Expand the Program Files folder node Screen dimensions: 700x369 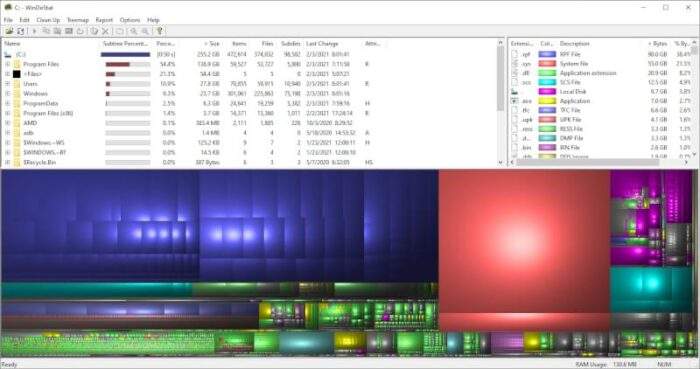pos(8,64)
